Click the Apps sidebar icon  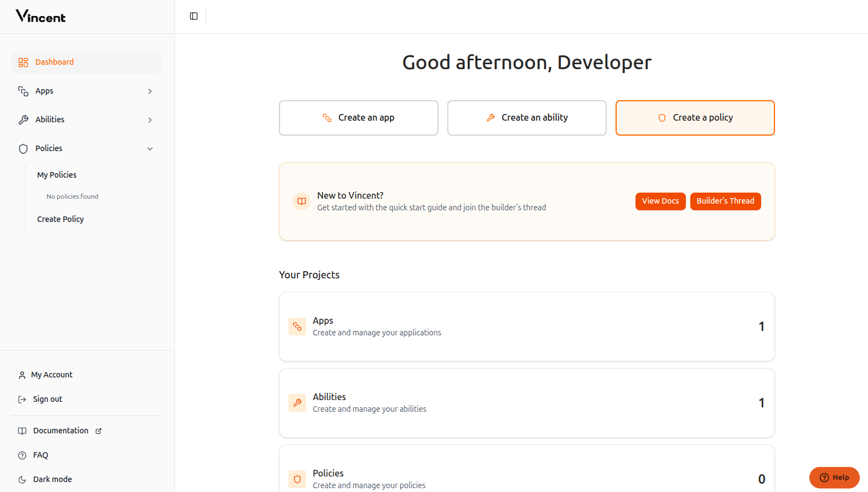(23, 91)
